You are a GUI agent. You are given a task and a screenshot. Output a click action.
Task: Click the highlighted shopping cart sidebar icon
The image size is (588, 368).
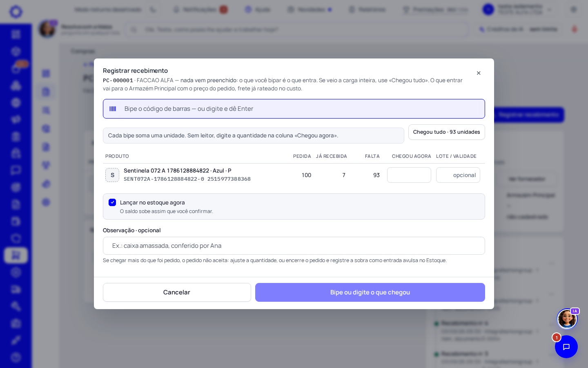(x=16, y=255)
